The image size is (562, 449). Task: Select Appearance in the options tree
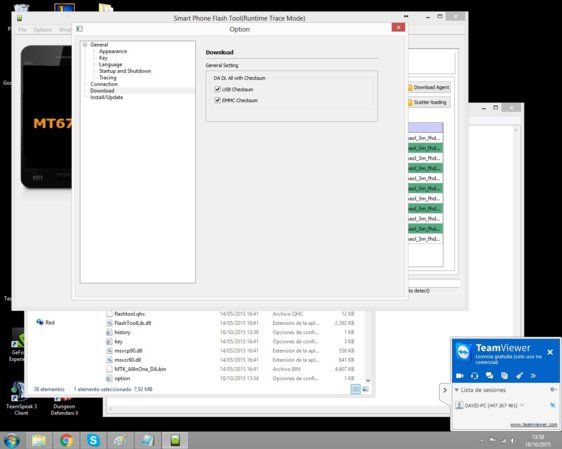point(113,51)
